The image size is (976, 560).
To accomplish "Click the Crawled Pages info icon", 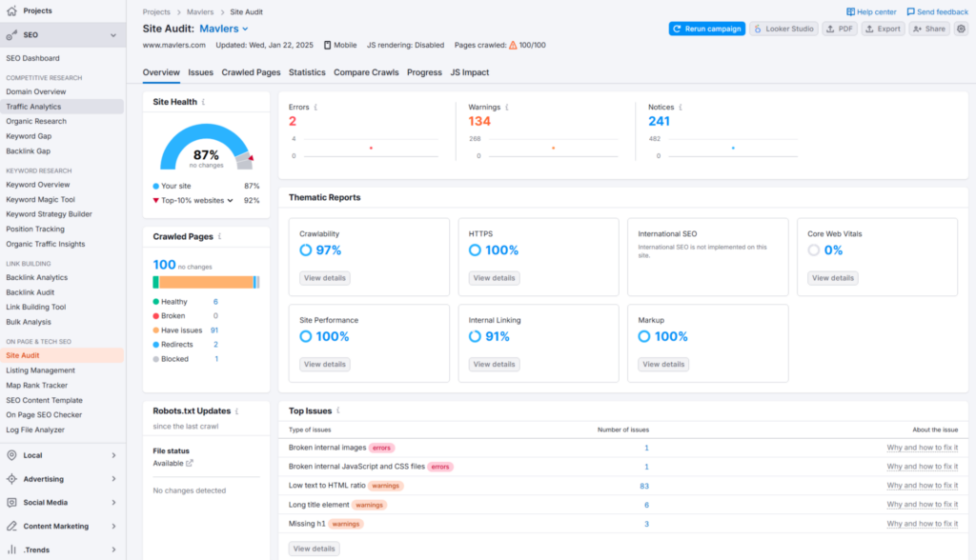I will point(220,236).
